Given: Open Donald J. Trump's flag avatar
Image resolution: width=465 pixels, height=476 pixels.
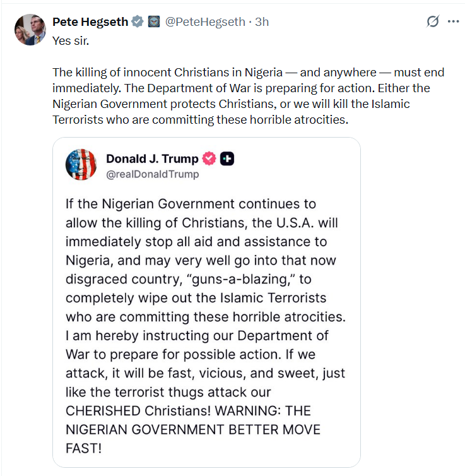Looking at the screenshot, I should click(81, 165).
